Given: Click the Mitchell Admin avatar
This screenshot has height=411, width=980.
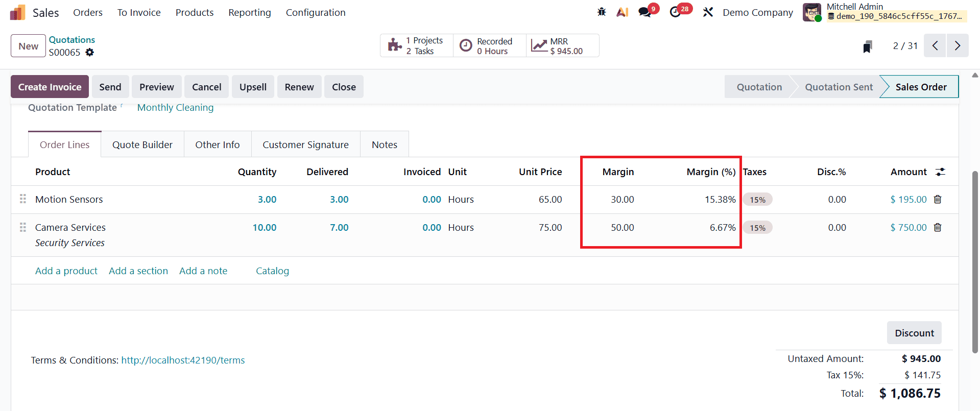Looking at the screenshot, I should coord(811,12).
